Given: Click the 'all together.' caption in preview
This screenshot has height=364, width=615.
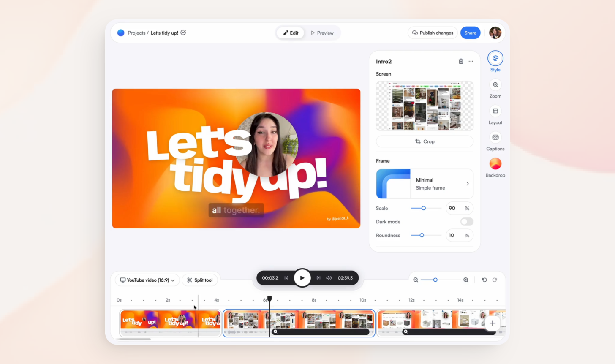Looking at the screenshot, I should [236, 210].
